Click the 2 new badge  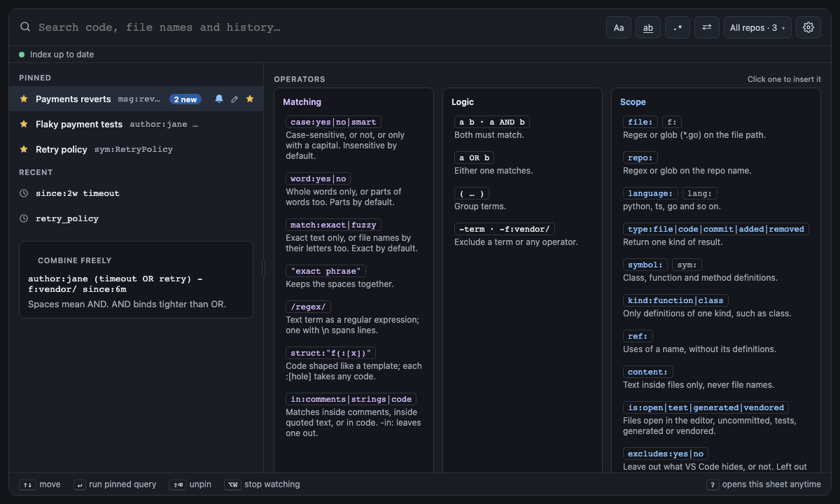[185, 99]
